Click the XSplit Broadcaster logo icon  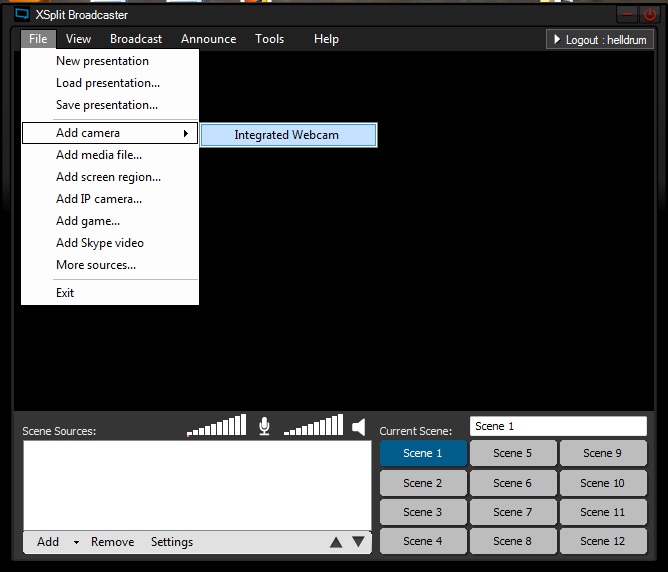tap(22, 14)
